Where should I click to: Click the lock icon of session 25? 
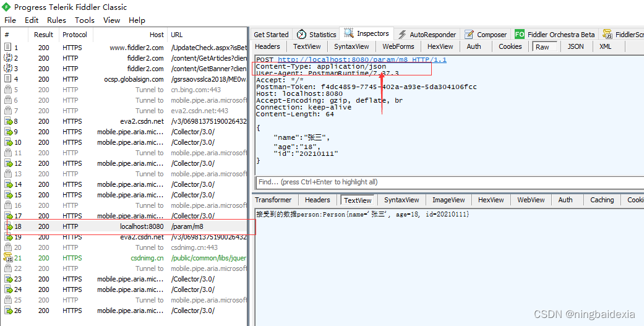click(8, 300)
